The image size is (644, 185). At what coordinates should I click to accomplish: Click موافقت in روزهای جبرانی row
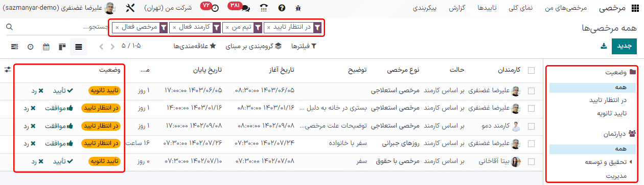point(59,143)
